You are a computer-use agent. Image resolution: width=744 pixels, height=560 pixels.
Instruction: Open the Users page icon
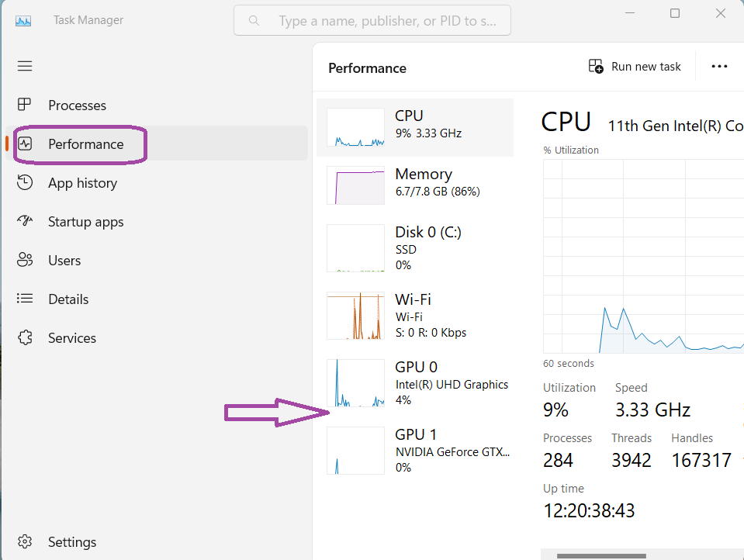coord(25,260)
